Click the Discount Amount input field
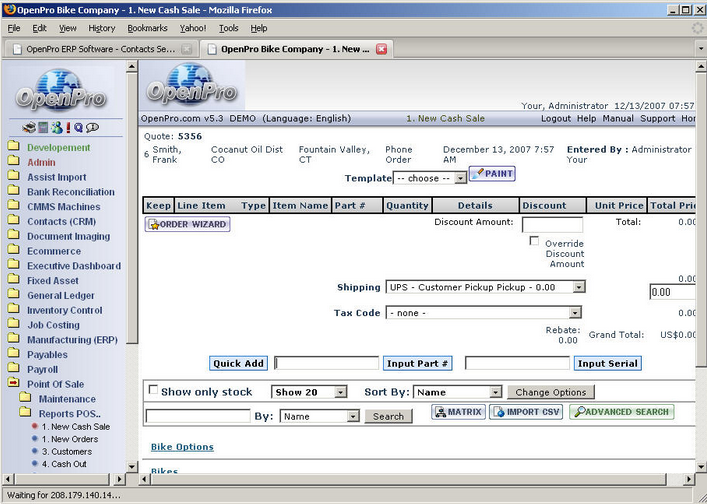Screen dimensions: 707x504 (x=552, y=225)
